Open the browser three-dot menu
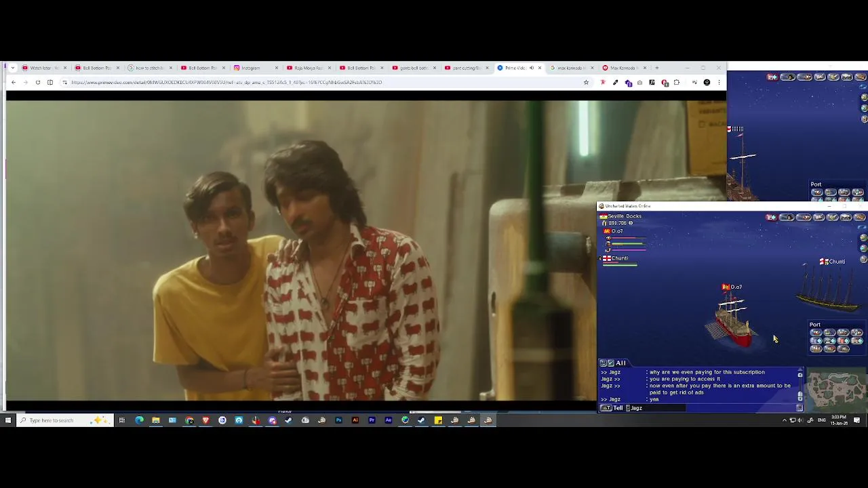 (719, 83)
